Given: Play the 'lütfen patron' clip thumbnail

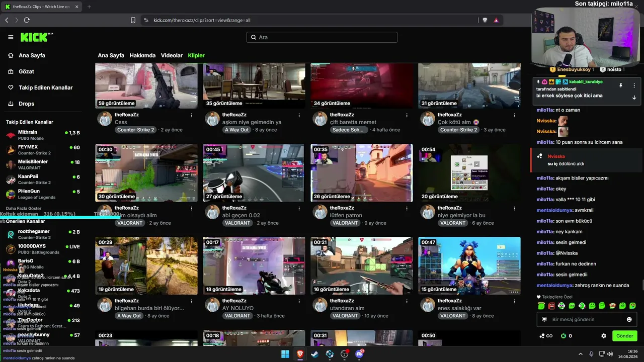Looking at the screenshot, I should [362, 173].
